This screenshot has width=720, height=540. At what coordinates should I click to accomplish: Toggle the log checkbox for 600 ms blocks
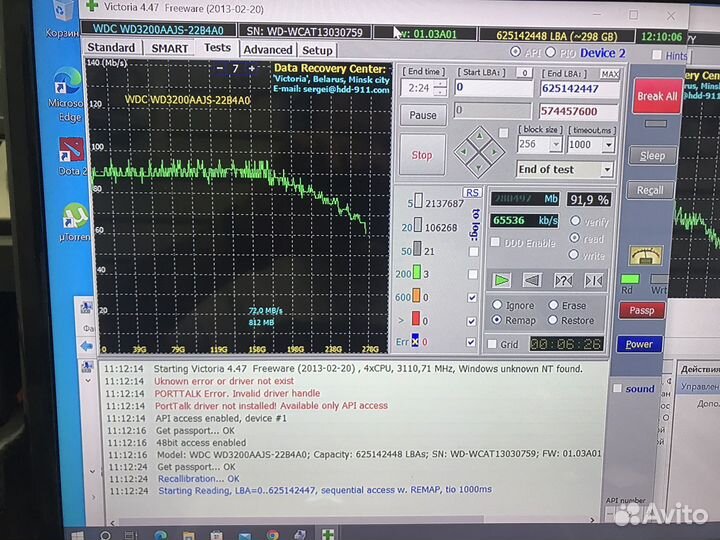tap(472, 298)
